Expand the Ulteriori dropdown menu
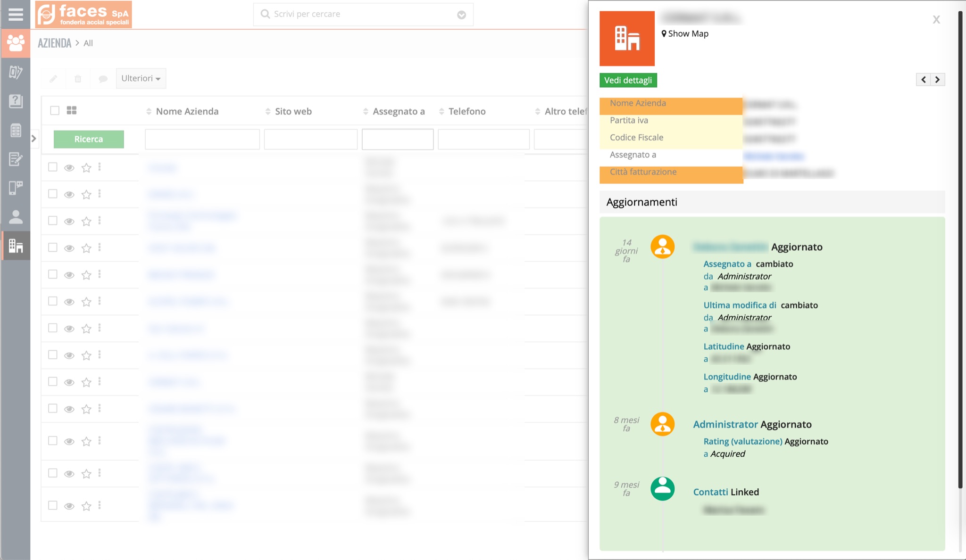966x560 pixels. coord(140,78)
